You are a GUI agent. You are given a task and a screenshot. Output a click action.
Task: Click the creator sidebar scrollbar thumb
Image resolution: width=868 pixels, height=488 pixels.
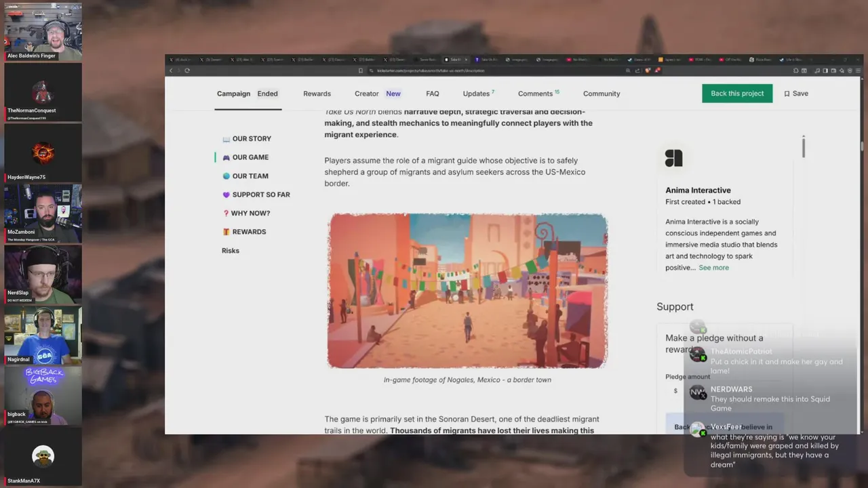pyautogui.click(x=804, y=146)
